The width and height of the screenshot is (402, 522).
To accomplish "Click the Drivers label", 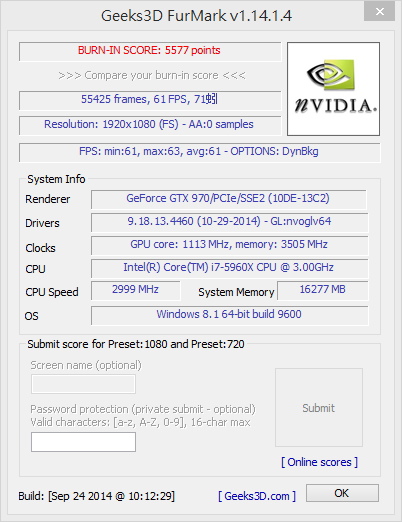I will coord(42,223).
